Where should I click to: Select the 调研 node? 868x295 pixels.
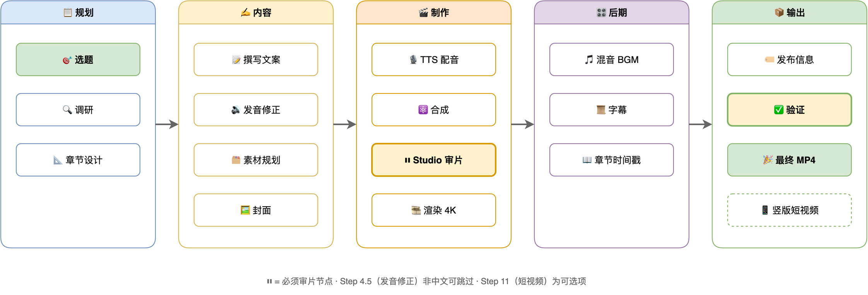click(78, 110)
